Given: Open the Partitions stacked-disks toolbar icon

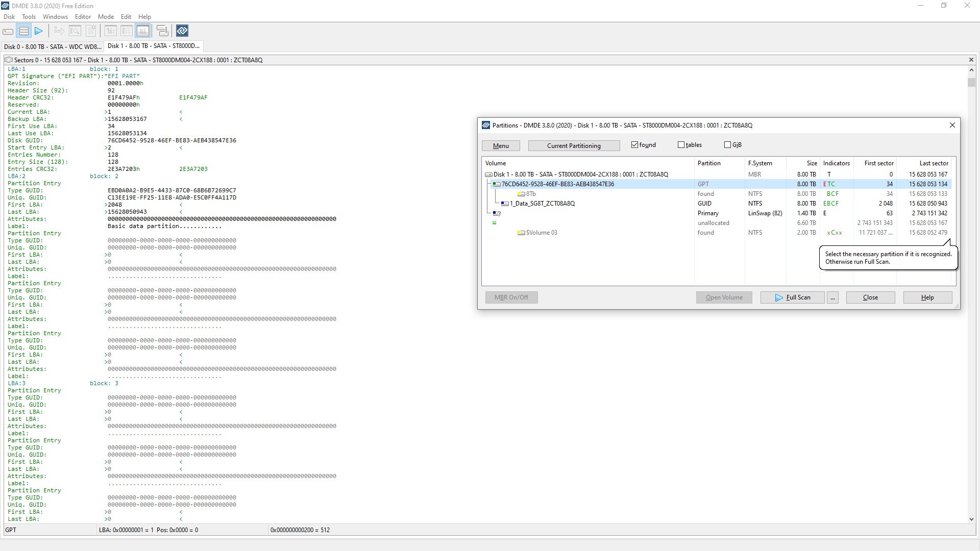Looking at the screenshot, I should click(x=23, y=31).
